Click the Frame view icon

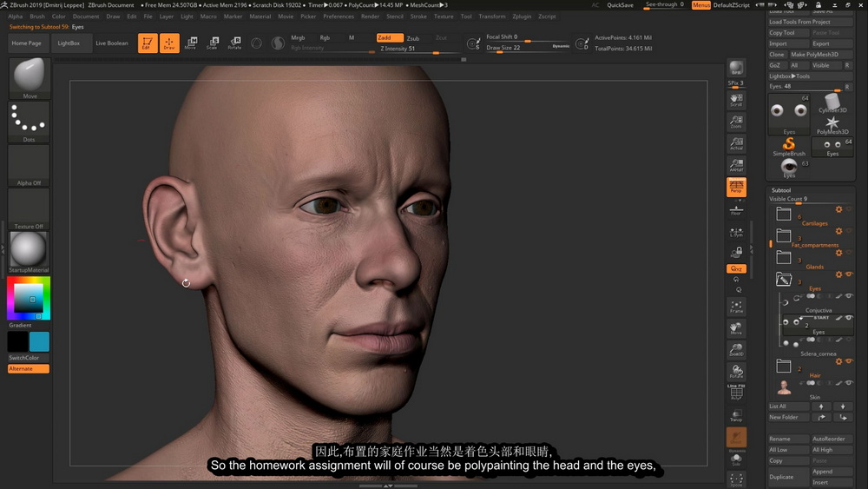coord(736,307)
